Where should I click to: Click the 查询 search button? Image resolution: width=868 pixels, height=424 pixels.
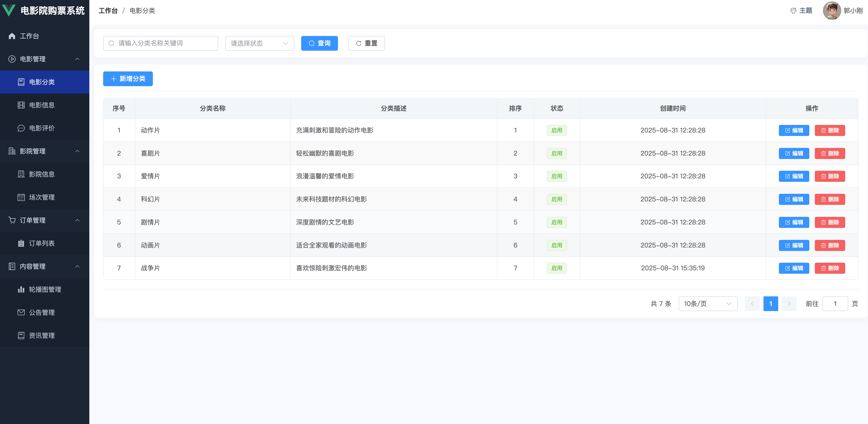coord(319,44)
